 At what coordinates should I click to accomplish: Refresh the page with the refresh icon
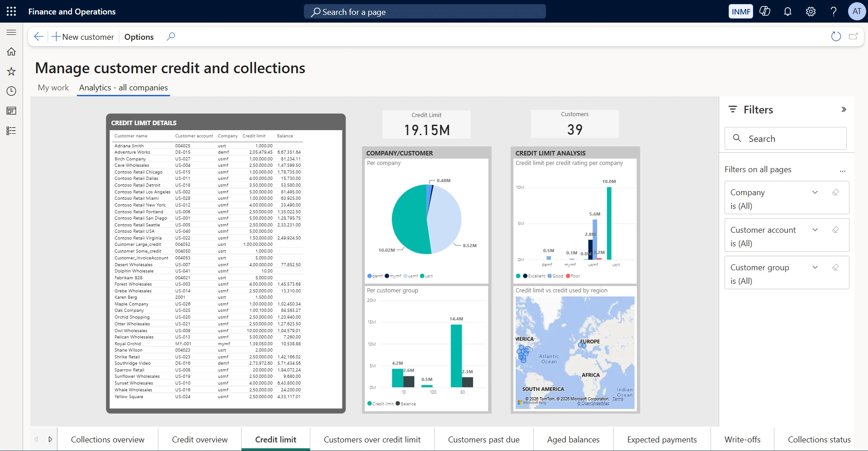(836, 37)
